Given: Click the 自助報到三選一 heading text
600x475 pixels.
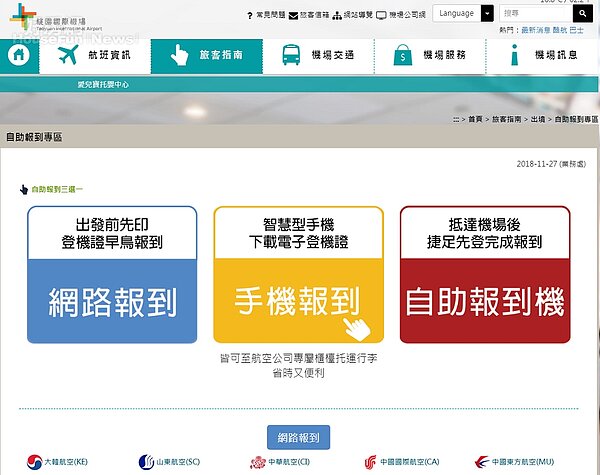Looking at the screenshot, I should pyautogui.click(x=57, y=189).
